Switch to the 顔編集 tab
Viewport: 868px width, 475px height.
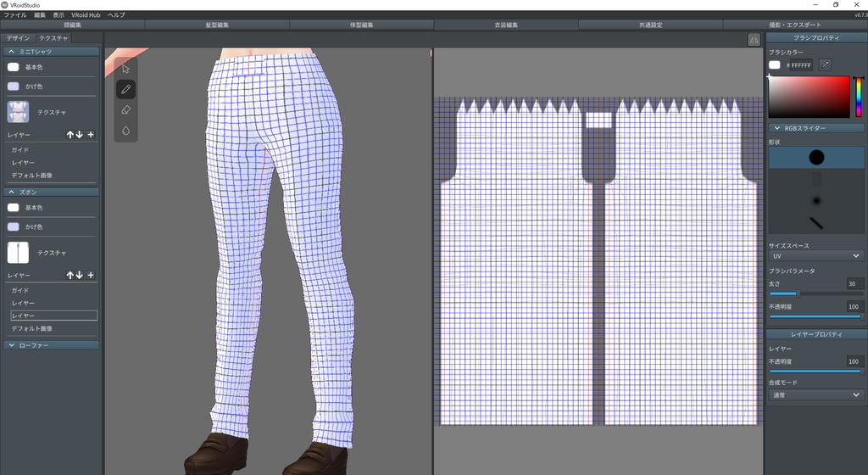(x=73, y=25)
